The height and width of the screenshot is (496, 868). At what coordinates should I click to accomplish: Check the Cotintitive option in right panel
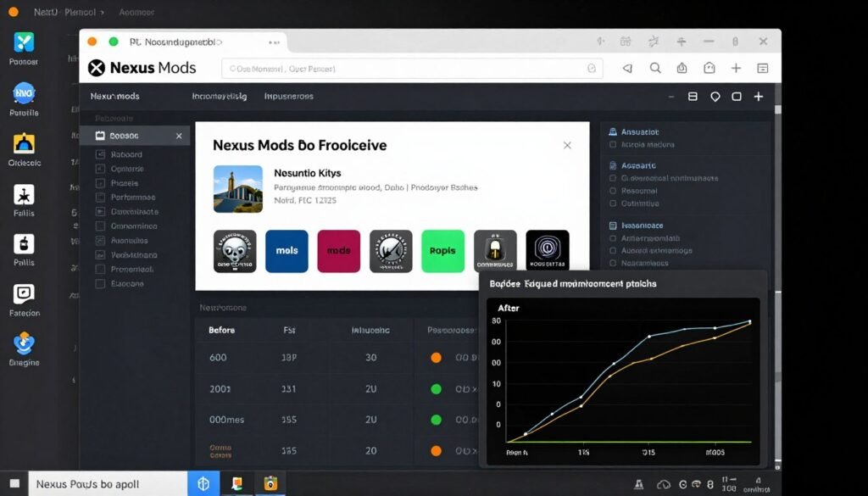(613, 203)
